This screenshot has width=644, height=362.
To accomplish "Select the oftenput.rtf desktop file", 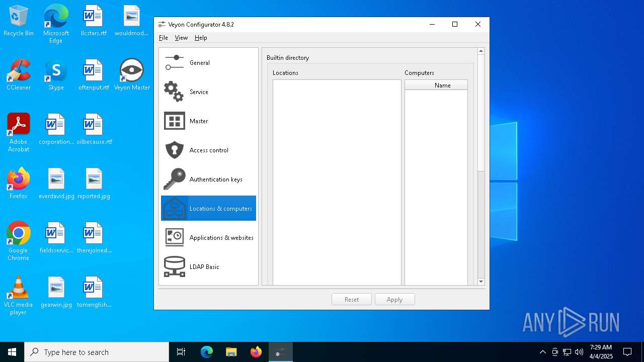I will [x=94, y=75].
